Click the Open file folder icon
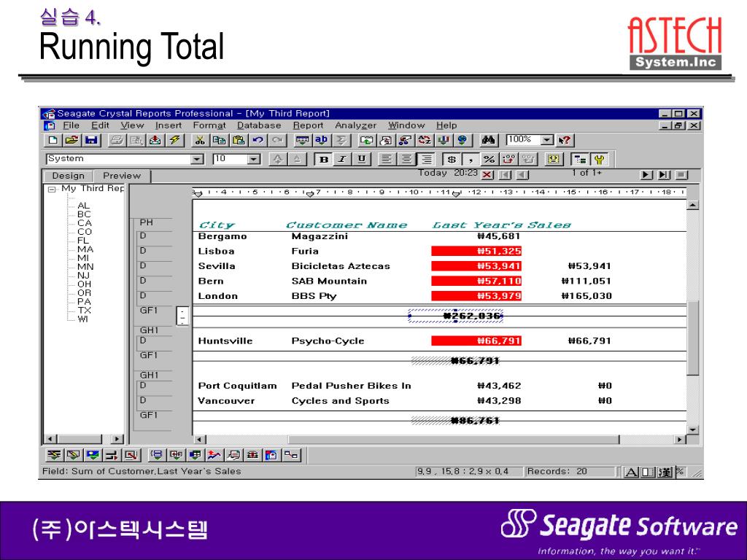Screen dimensions: 747x560 tap(72, 140)
